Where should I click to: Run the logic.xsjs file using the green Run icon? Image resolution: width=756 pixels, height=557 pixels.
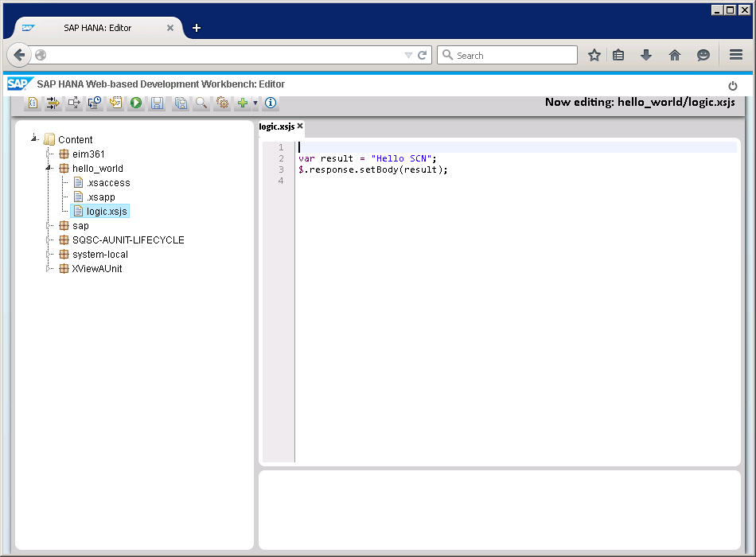134,103
